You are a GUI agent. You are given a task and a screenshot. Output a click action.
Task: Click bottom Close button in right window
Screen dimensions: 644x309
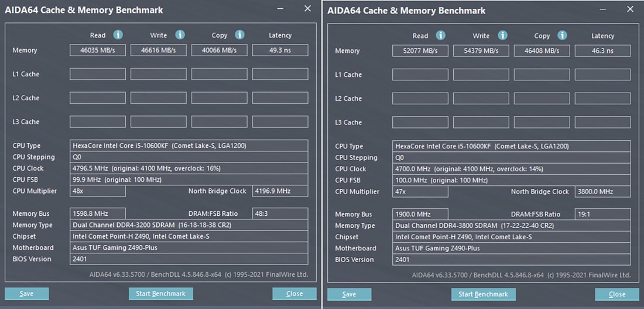pos(617,294)
